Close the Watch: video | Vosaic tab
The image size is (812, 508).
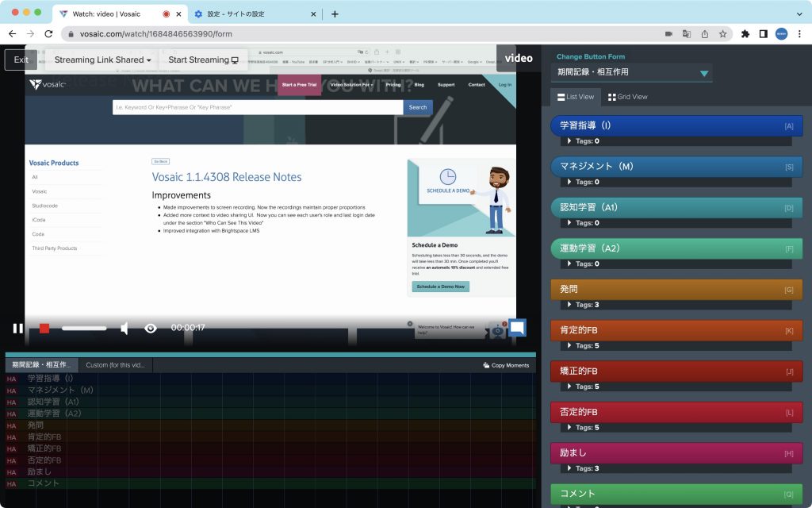[x=178, y=14]
